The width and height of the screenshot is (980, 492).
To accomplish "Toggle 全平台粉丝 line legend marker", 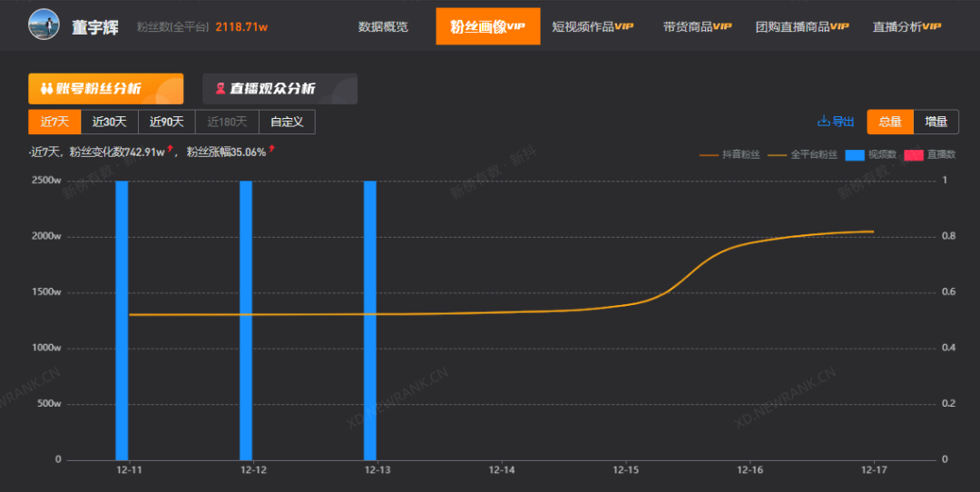I will (778, 155).
